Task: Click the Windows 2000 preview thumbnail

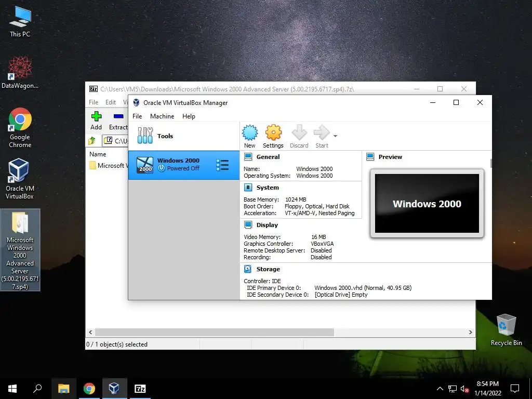Action: pos(427,203)
